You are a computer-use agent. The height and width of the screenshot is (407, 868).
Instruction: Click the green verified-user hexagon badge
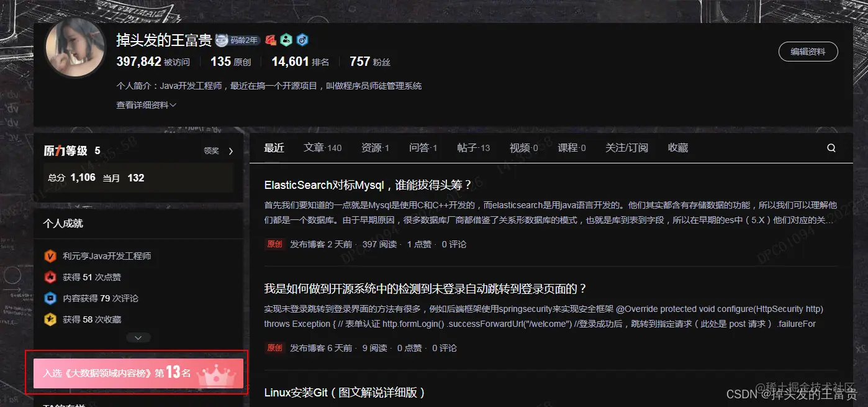[x=286, y=39]
